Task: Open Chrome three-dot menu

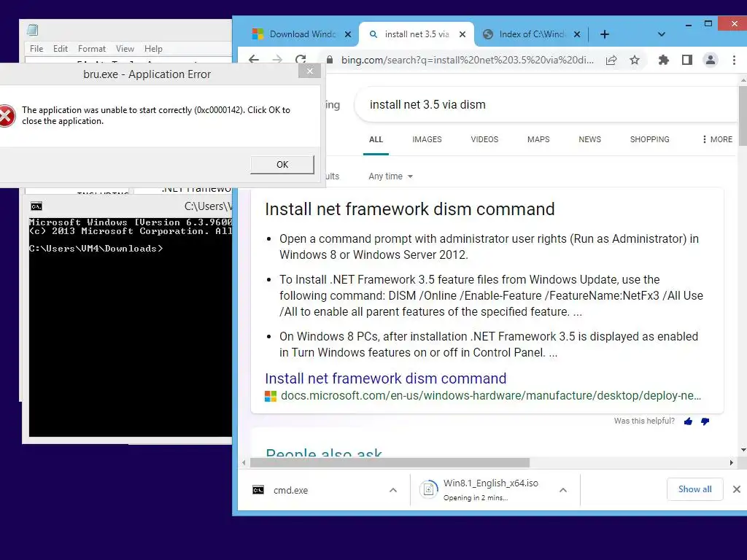Action: (x=734, y=60)
